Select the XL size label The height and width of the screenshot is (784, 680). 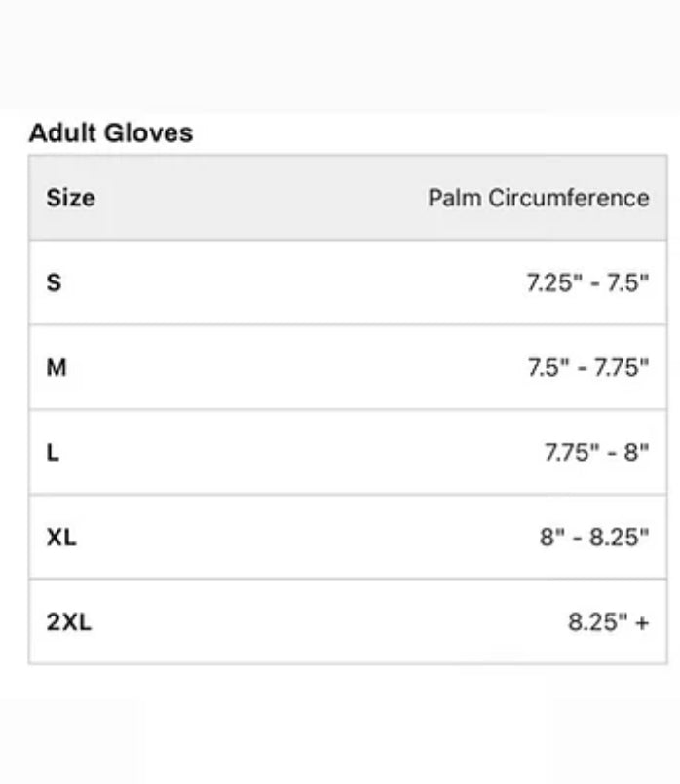coord(61,538)
